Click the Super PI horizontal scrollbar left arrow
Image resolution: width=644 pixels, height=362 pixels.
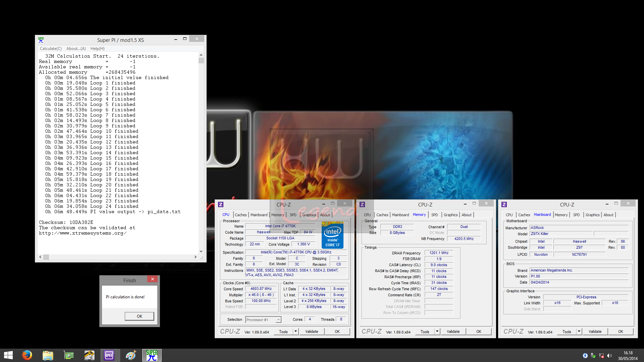click(41, 257)
